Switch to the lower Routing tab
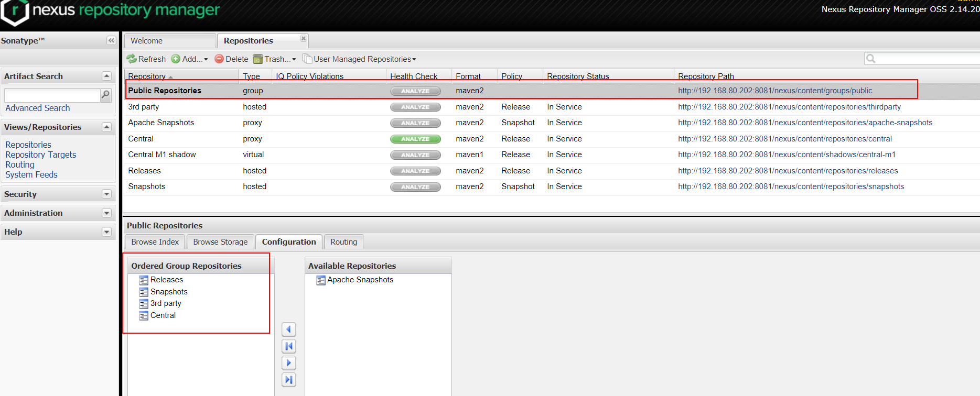This screenshot has width=980, height=396. (343, 242)
